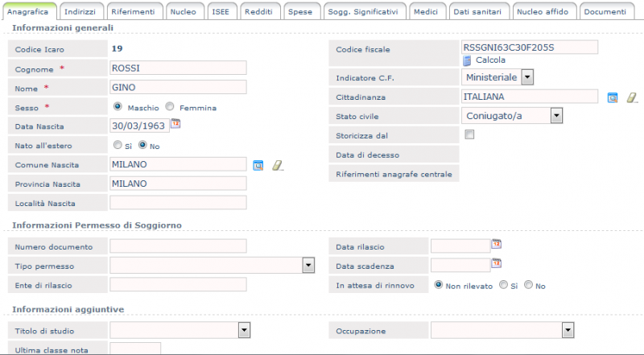
Task: Switch to the Indirizzi tab
Action: click(x=79, y=12)
